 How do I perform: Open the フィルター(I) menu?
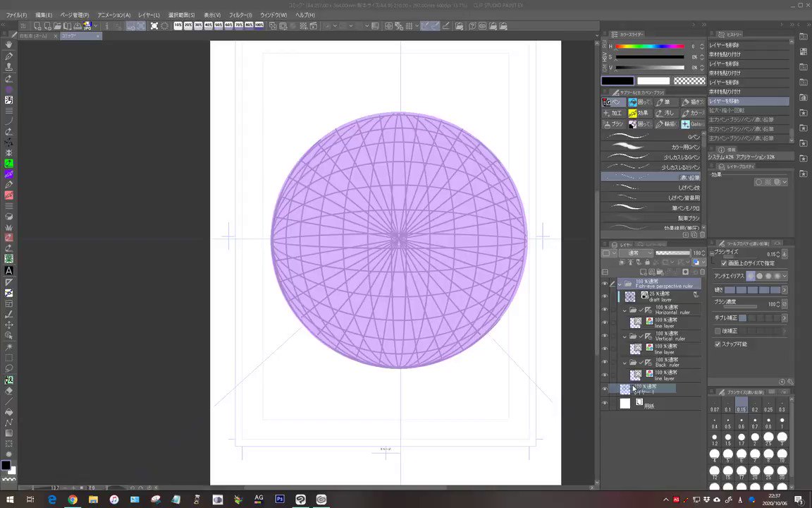[240, 15]
